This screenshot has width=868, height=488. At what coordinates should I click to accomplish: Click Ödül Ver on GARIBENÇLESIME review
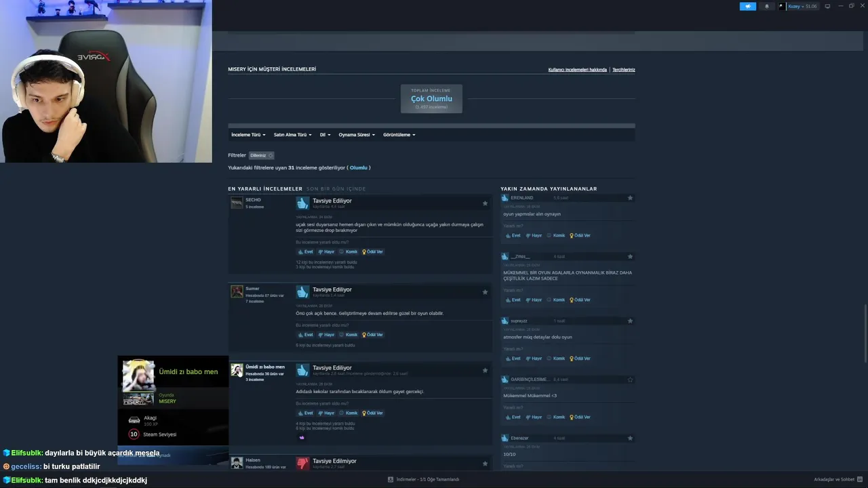tap(580, 418)
